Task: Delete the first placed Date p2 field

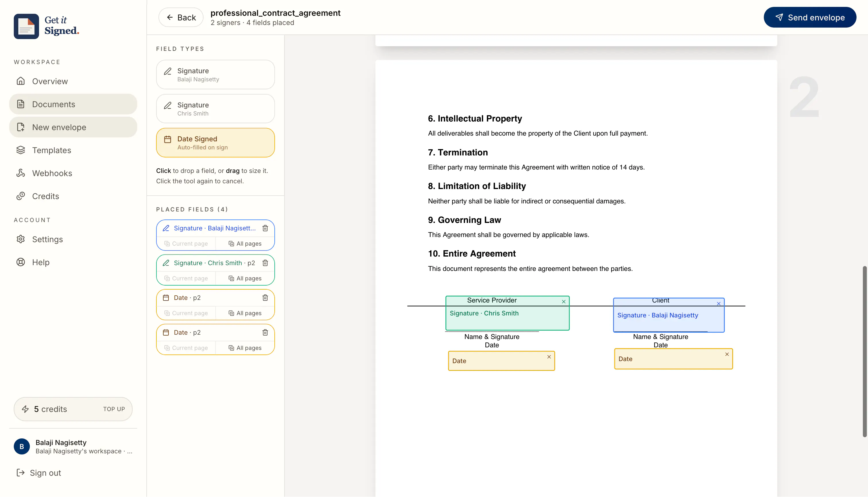Action: pos(265,298)
